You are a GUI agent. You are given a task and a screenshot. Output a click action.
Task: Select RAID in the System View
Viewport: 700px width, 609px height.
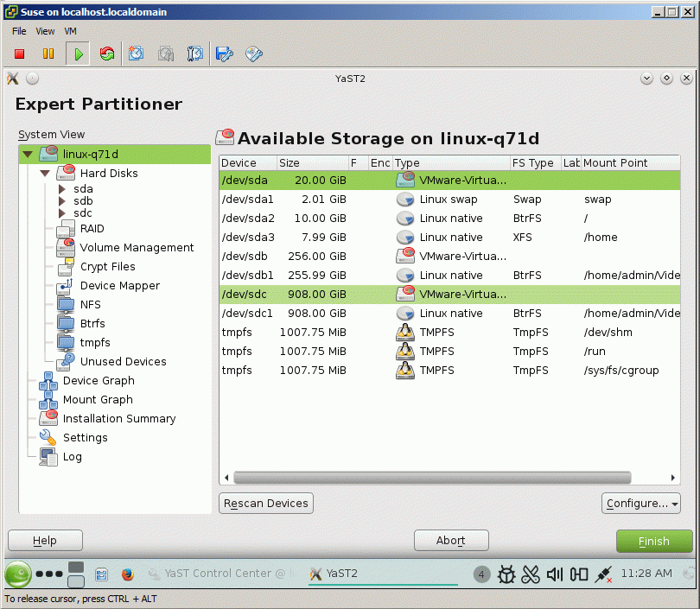92,228
